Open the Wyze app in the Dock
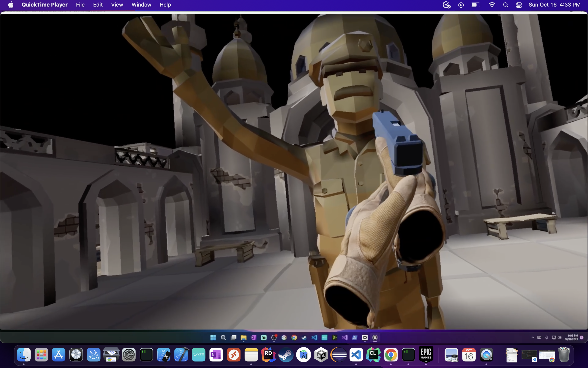 click(199, 354)
